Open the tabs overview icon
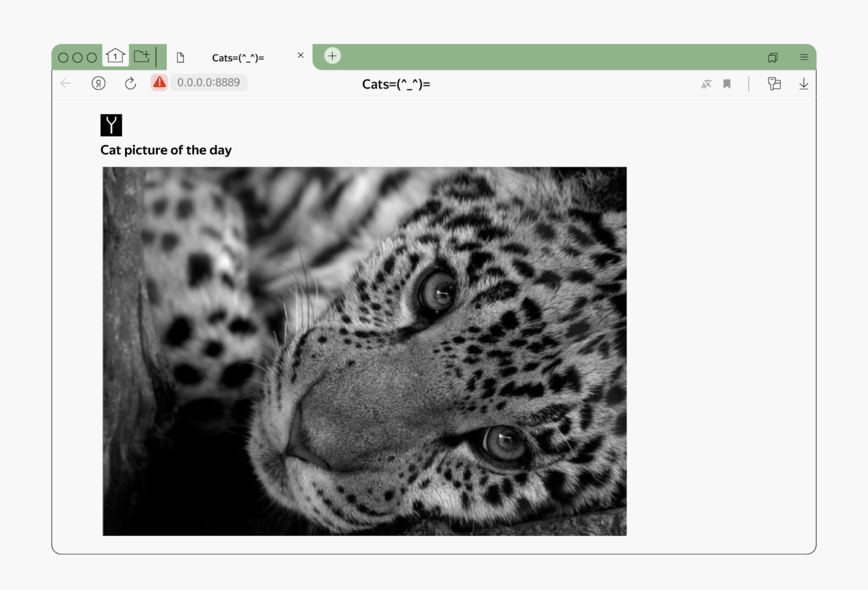The height and width of the screenshot is (590, 868). (772, 57)
